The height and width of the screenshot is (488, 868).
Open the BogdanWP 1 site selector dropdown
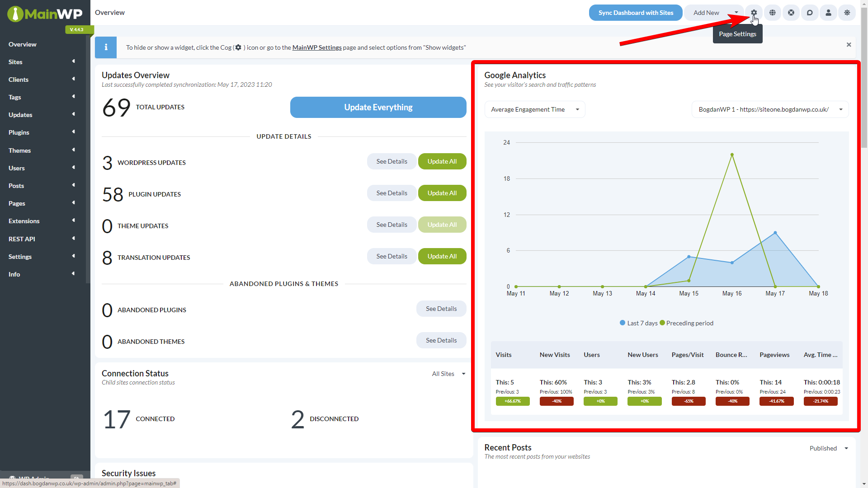[x=769, y=109]
